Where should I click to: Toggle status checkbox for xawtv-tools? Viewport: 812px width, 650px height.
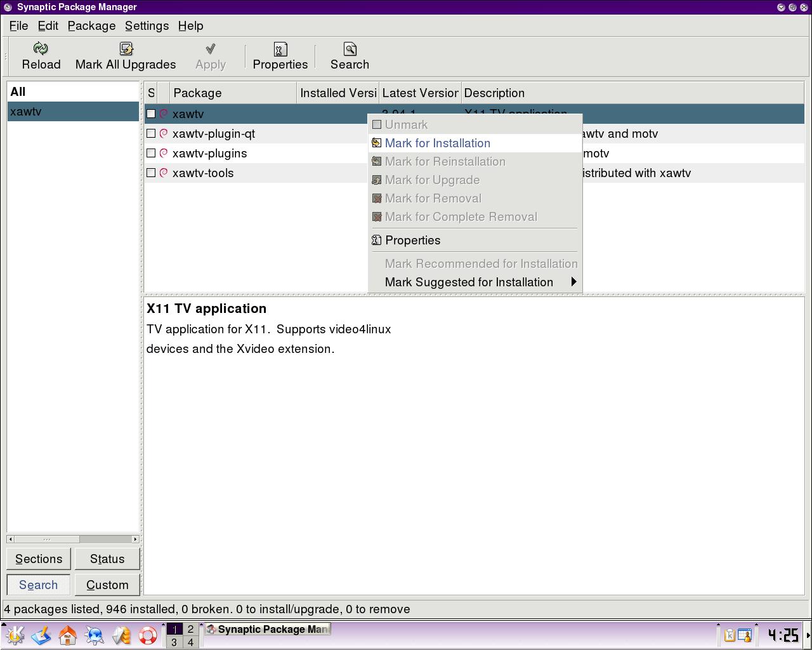(151, 173)
